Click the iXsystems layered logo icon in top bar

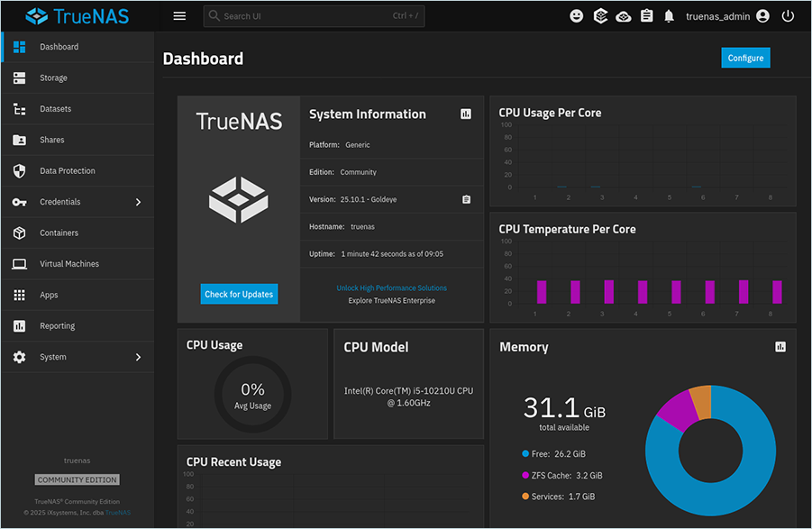pyautogui.click(x=600, y=16)
